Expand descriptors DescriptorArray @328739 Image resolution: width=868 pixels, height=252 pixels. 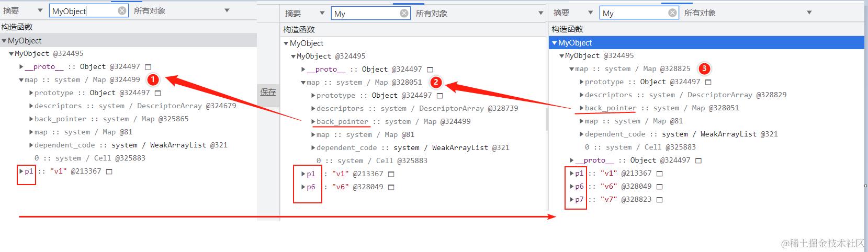313,109
